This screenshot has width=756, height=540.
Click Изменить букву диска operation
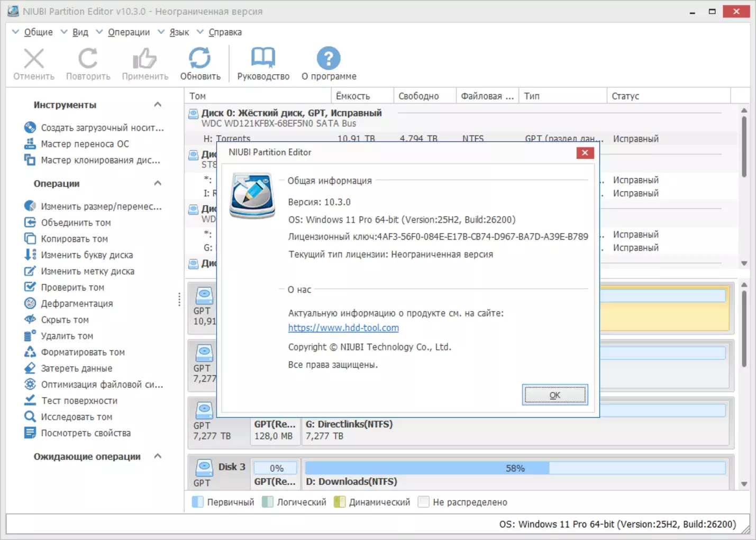(x=87, y=255)
